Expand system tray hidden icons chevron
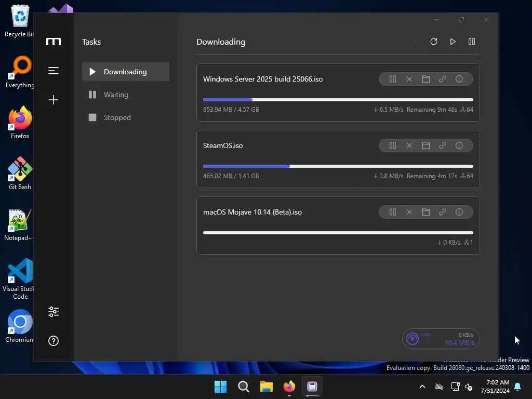This screenshot has height=399, width=532. pos(422,387)
